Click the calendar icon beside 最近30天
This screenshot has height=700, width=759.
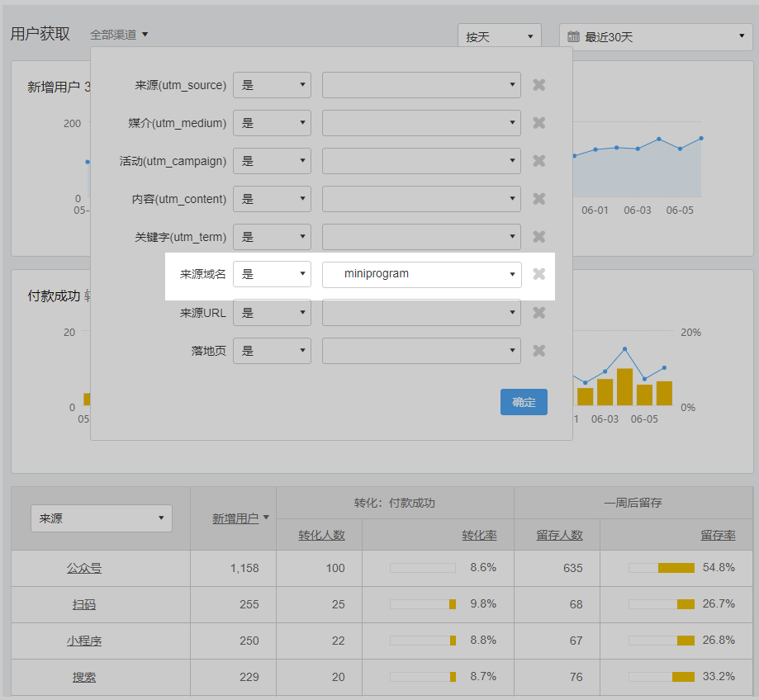click(x=574, y=35)
